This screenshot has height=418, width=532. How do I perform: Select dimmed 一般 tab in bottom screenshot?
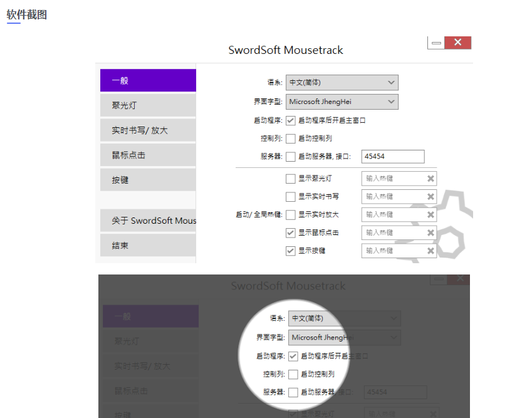(x=150, y=316)
